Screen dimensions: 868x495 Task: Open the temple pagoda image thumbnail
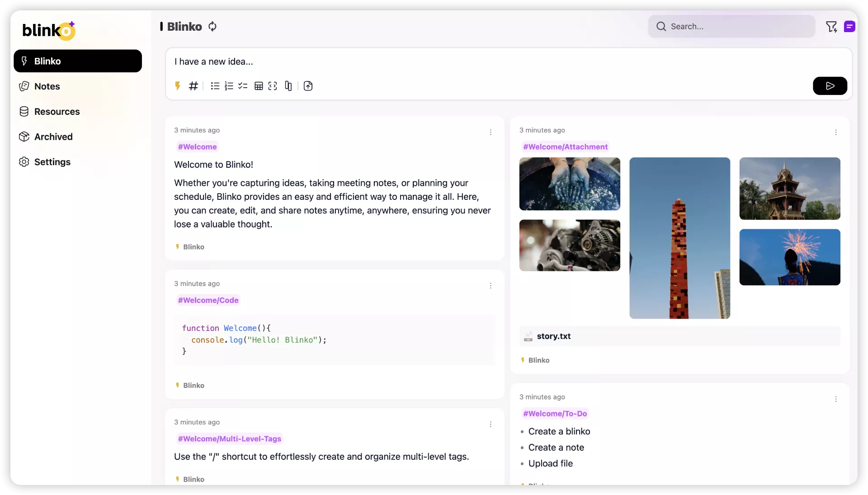pyautogui.click(x=790, y=189)
